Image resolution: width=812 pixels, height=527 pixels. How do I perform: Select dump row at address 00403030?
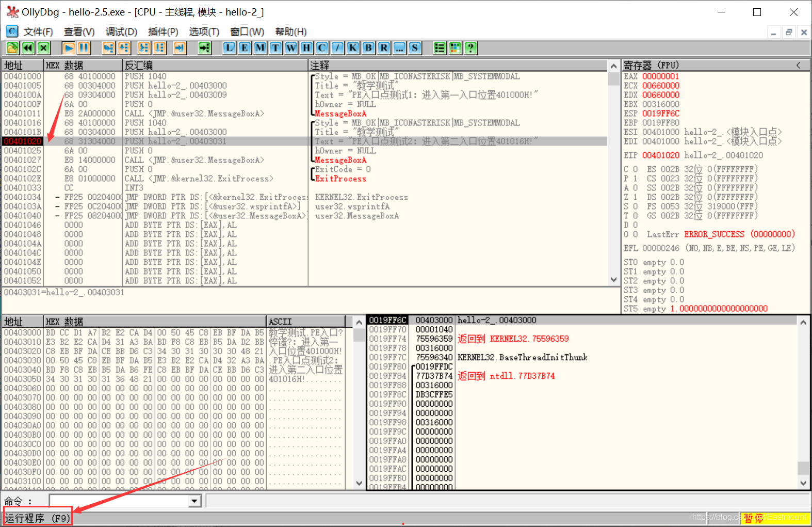click(x=173, y=360)
